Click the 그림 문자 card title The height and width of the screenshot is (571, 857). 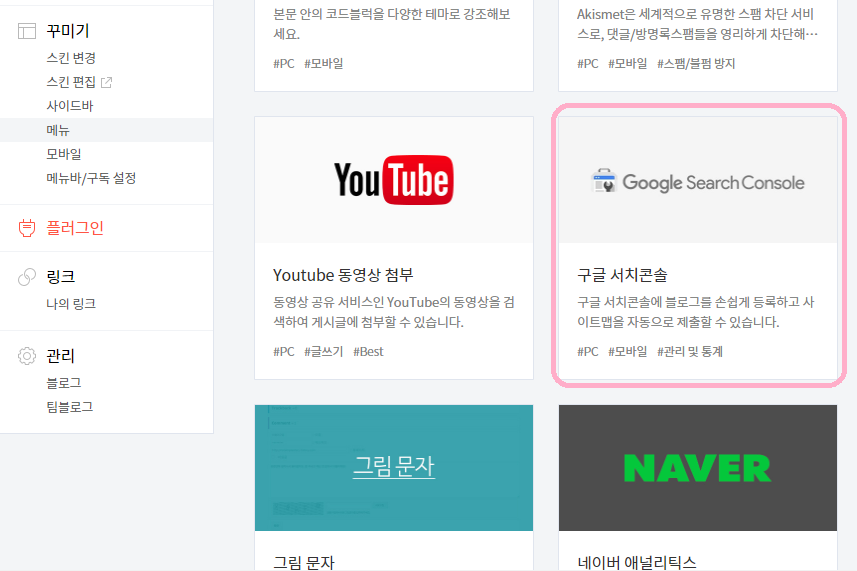(304, 562)
